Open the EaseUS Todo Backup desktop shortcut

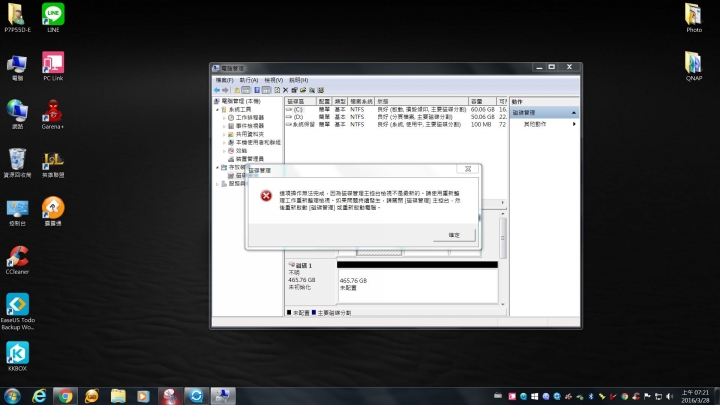[17, 312]
